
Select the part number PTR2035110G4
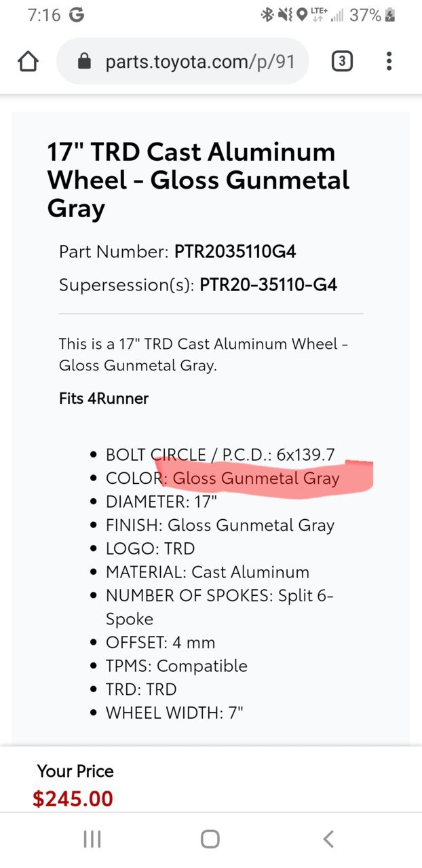(235, 252)
